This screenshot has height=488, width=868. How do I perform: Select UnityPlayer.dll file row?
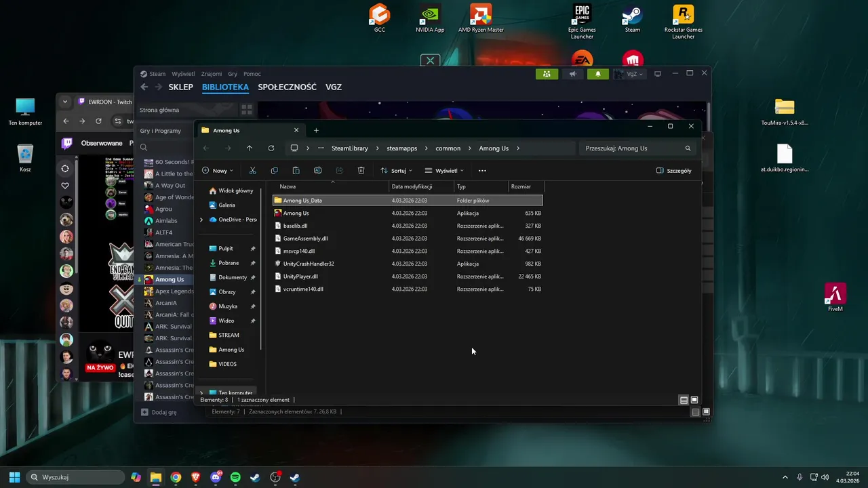point(408,277)
